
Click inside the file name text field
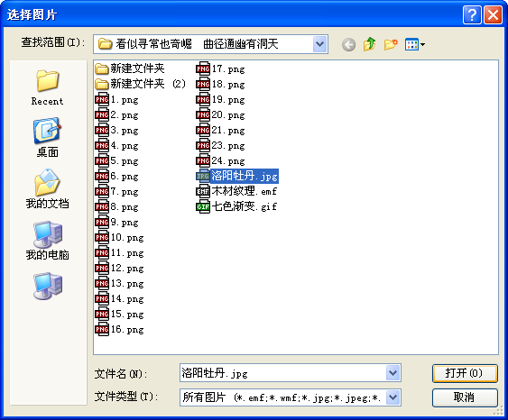pyautogui.click(x=282, y=373)
